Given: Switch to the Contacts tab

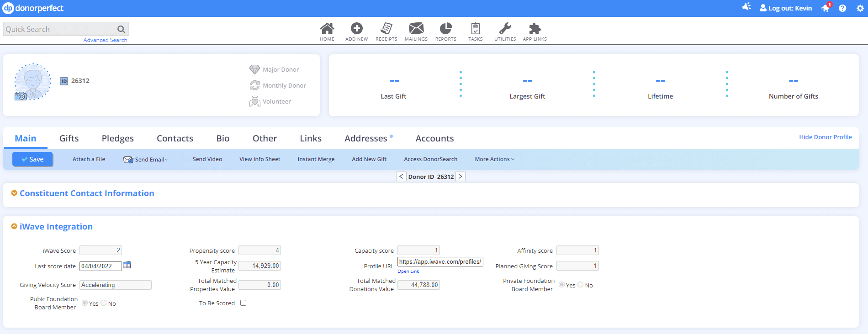Looking at the screenshot, I should point(175,138).
